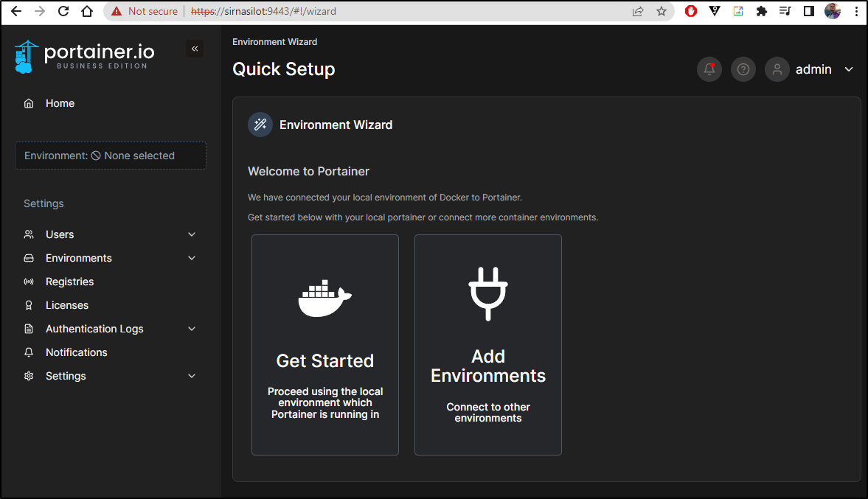Viewport: 868px width, 499px height.
Task: Bookmark page with star icon
Action: pyautogui.click(x=662, y=11)
